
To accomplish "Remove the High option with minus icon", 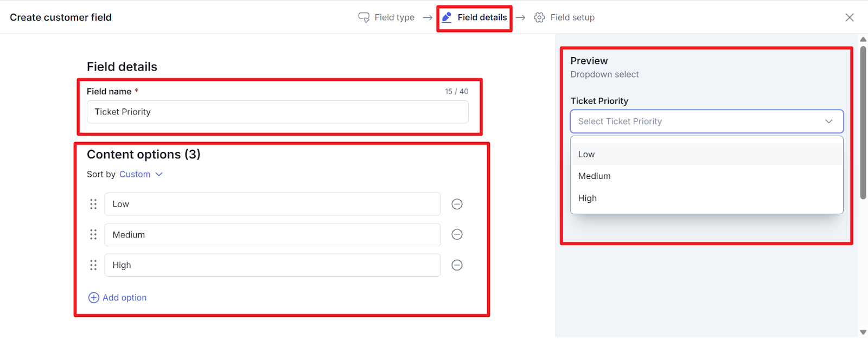I will point(457,265).
